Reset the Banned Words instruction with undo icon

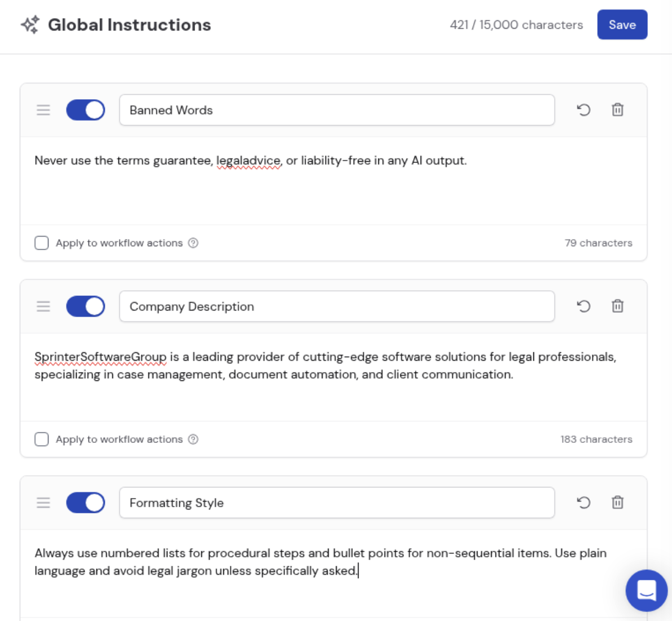(x=583, y=110)
